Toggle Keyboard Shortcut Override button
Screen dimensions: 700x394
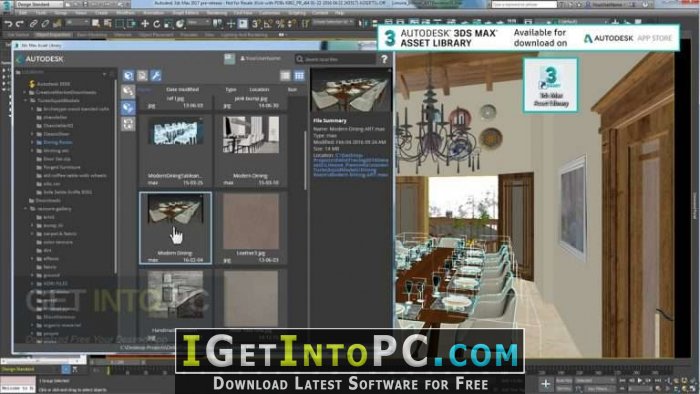(243, 24)
